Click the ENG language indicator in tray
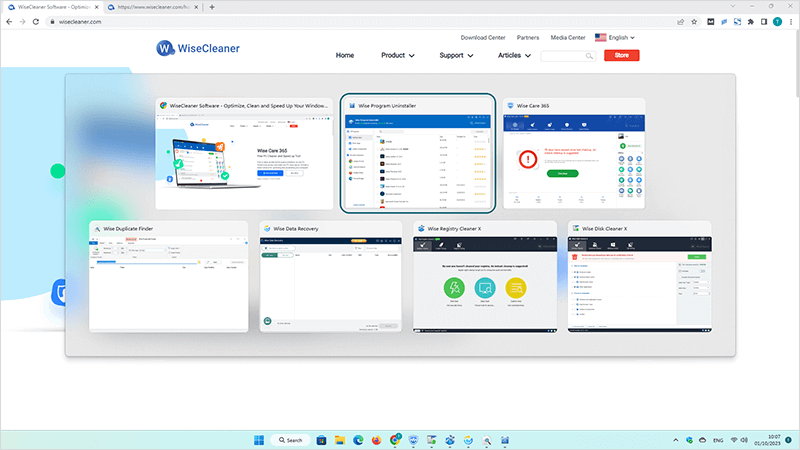Screen dimensions: 800x450 click(x=718, y=440)
